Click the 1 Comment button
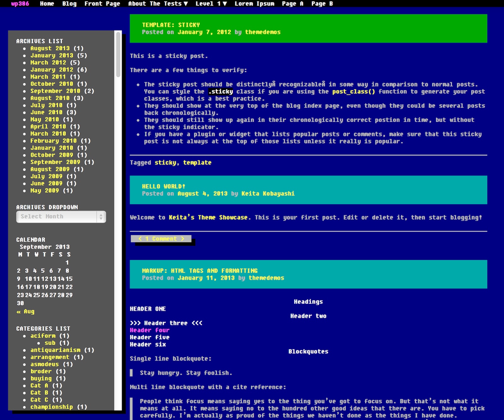 [x=161, y=239]
